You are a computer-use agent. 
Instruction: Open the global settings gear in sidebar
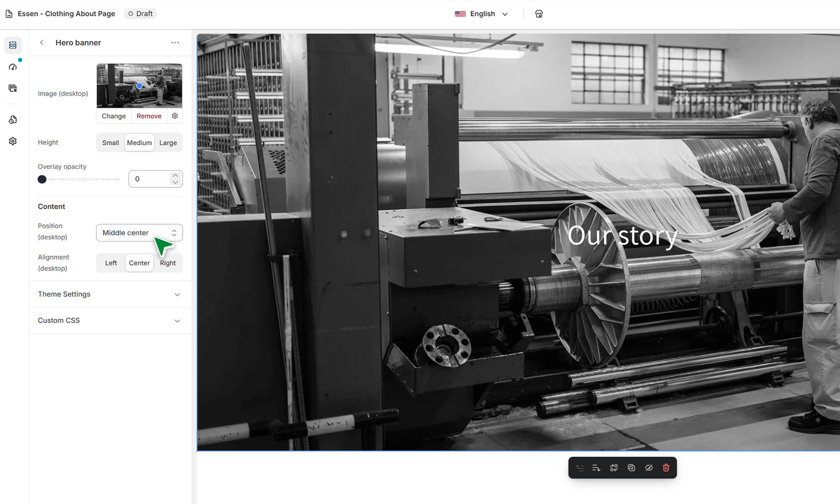pos(13,141)
